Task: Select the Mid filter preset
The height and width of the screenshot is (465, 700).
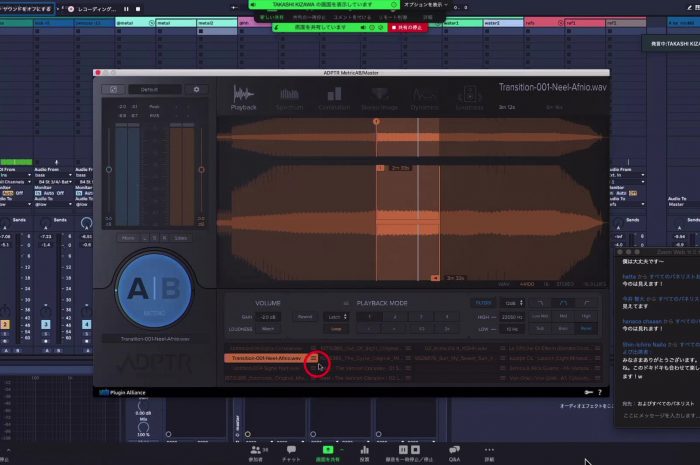Action: point(563,316)
